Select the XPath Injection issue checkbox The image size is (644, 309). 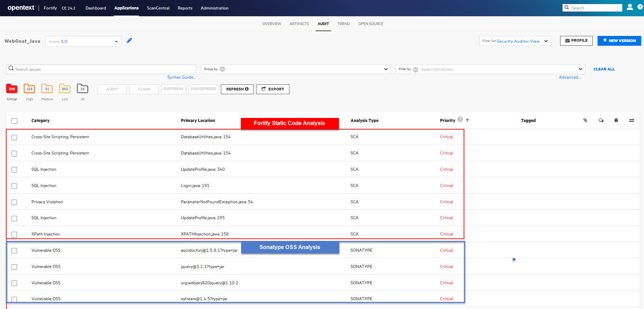[x=14, y=234]
